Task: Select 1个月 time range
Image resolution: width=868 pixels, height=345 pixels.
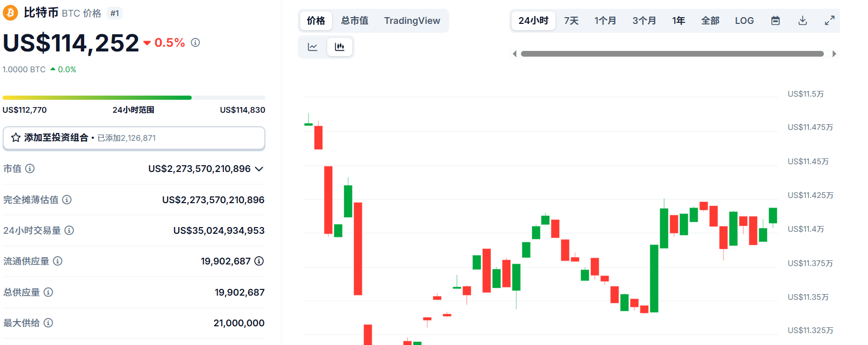Action: click(x=605, y=21)
